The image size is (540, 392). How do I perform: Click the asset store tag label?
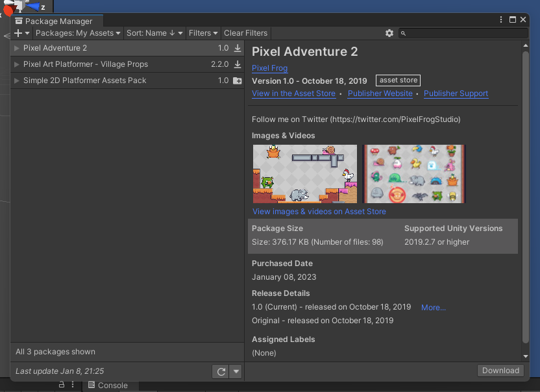point(398,80)
